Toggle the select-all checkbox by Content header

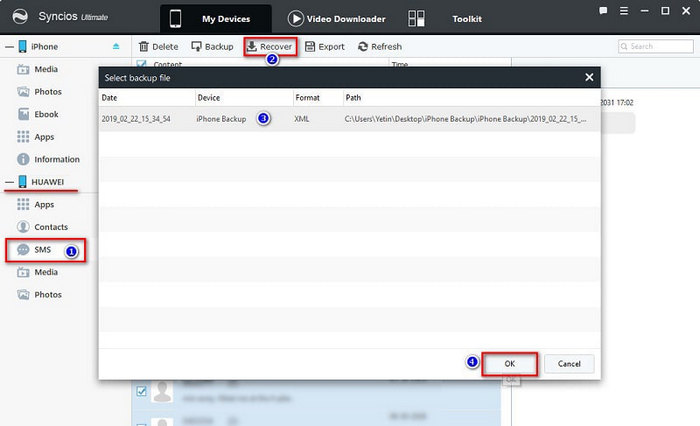142,64
